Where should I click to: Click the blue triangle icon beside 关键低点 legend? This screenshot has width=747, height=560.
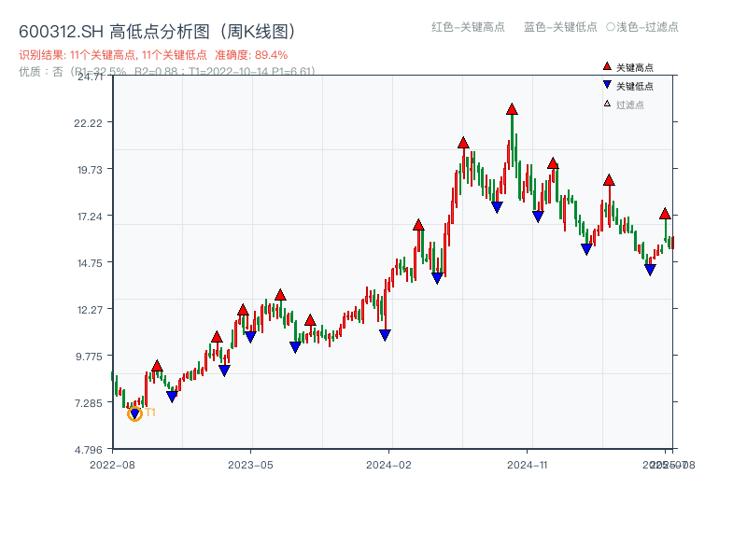click(606, 85)
